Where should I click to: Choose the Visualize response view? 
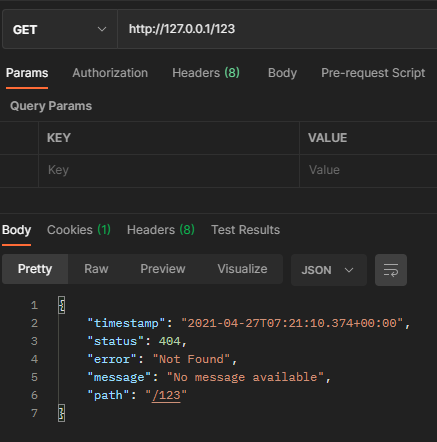(x=242, y=269)
